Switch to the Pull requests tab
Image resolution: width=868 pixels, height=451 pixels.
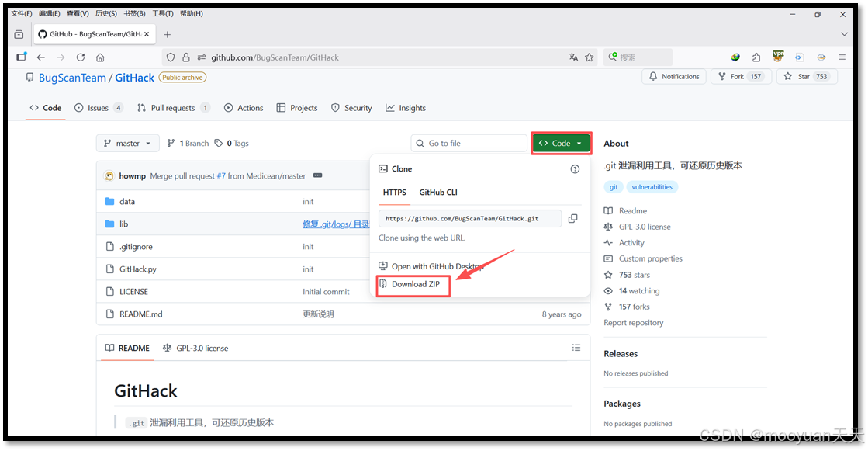(173, 108)
